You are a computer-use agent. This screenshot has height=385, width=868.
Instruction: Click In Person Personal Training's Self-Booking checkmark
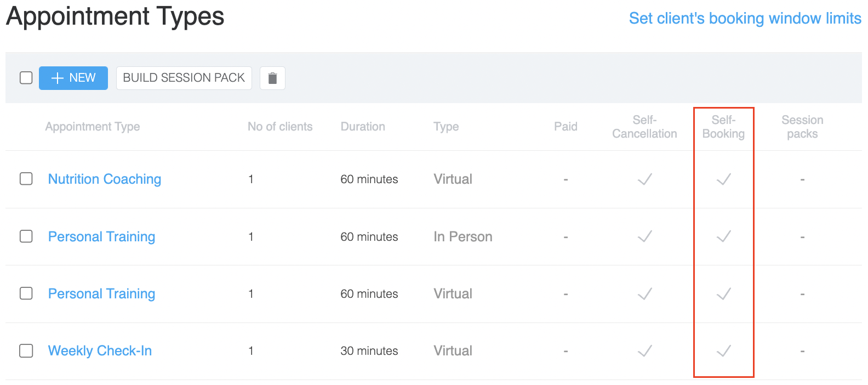pyautogui.click(x=723, y=236)
